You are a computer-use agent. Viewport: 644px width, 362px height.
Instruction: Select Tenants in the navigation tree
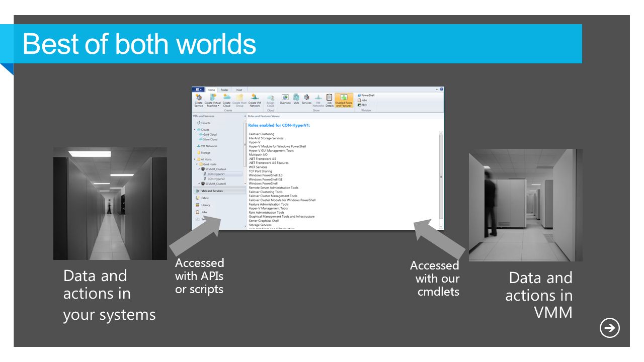point(204,123)
